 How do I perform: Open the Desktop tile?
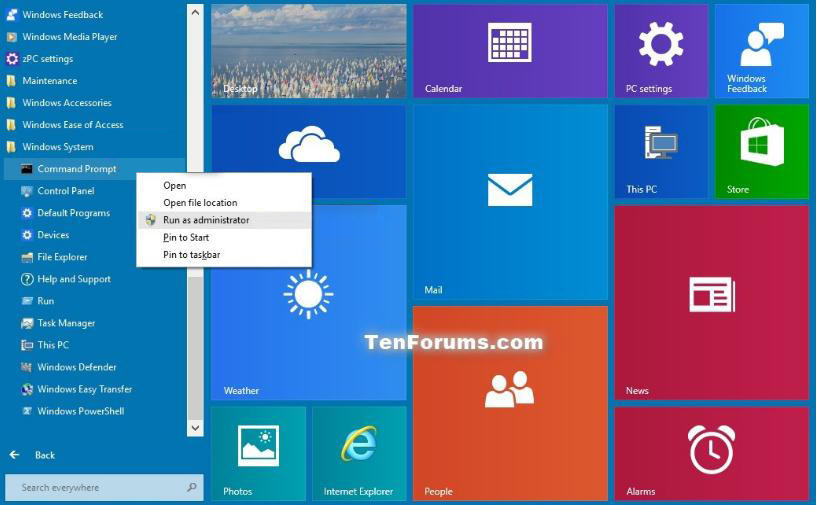(309, 51)
